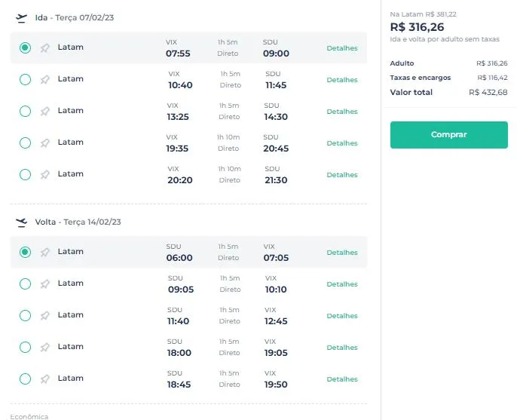Select the 20:20 outbound flight radio button
The width and height of the screenshot is (517, 420).
(25, 174)
